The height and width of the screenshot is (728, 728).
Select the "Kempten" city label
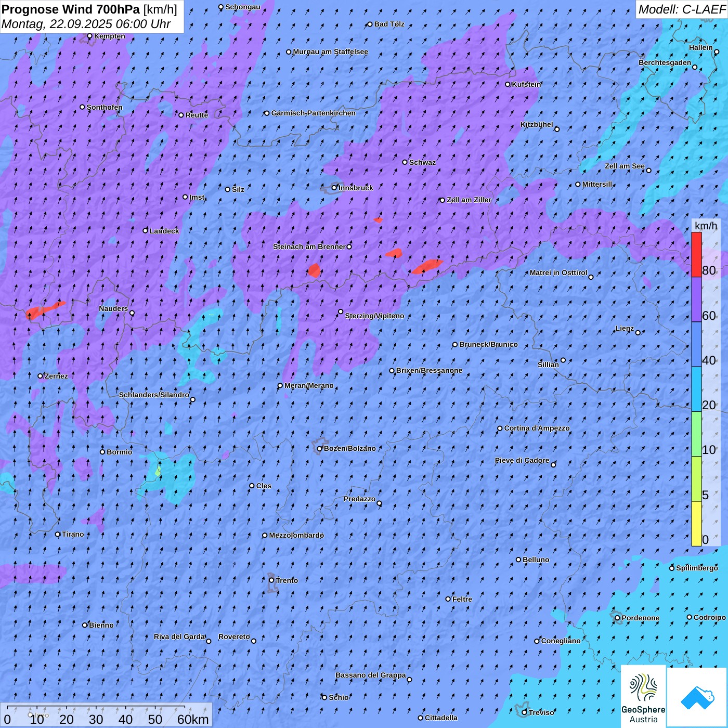109,36
